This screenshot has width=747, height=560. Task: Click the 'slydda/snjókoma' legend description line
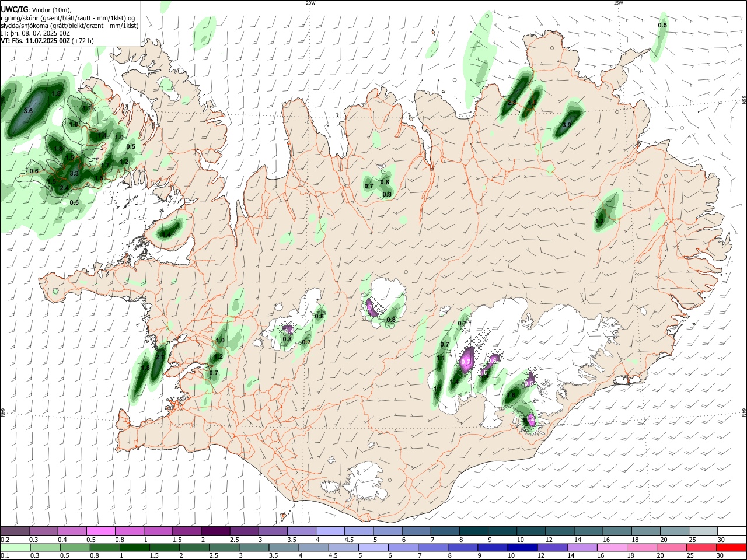(x=69, y=26)
